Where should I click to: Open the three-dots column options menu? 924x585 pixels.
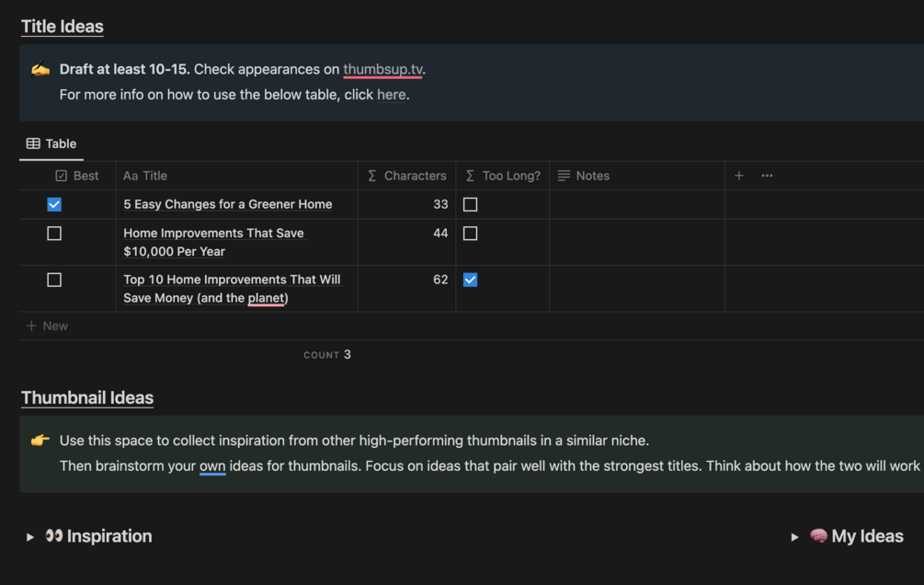[x=767, y=176]
